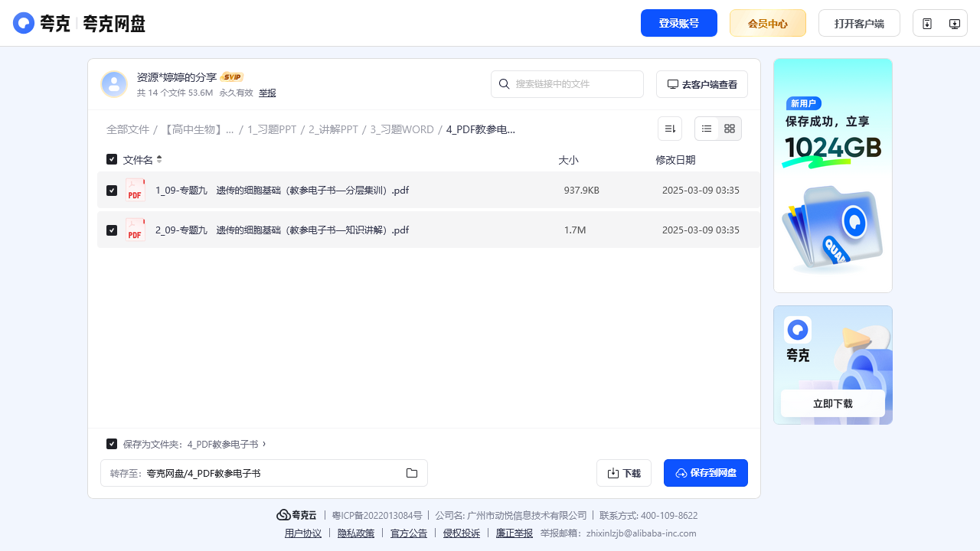Click the sharer's avatar icon
Screen dimensions: 980x551
114,84
